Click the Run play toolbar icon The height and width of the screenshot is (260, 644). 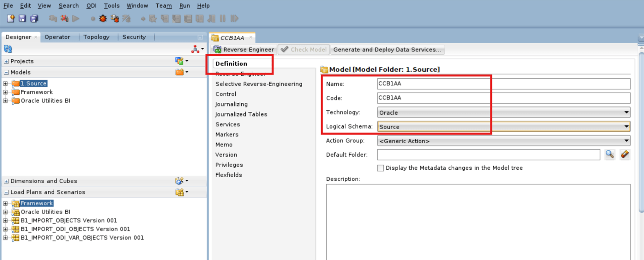[x=76, y=18]
